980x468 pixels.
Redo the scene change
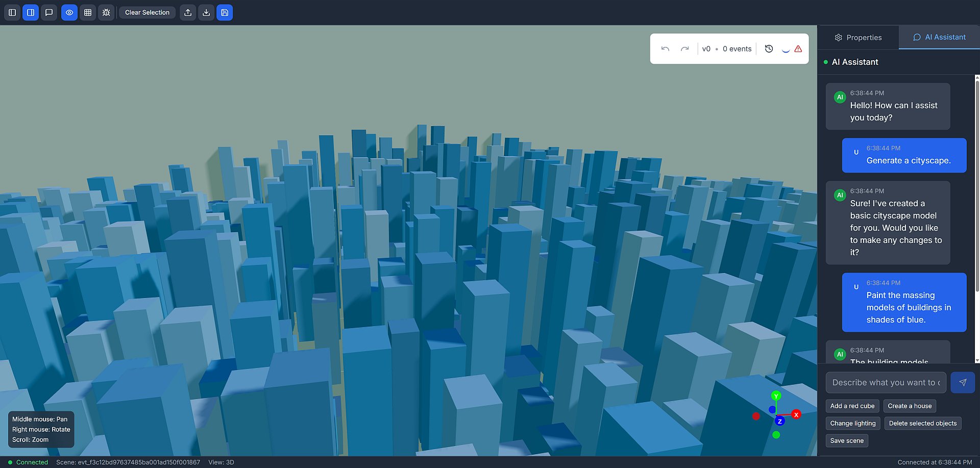[x=684, y=49]
